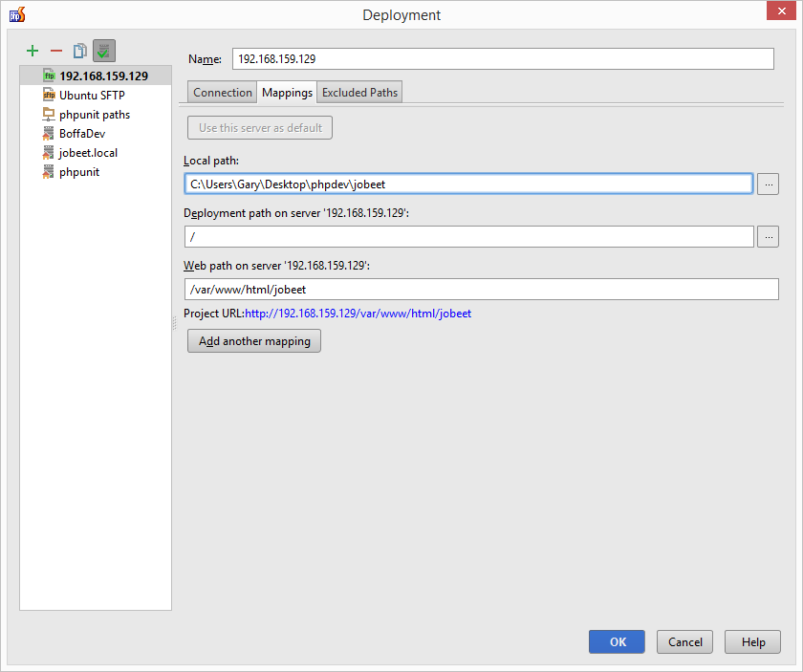The width and height of the screenshot is (803, 672).
Task: Confirm changes with the OK button
Action: pyautogui.click(x=617, y=641)
